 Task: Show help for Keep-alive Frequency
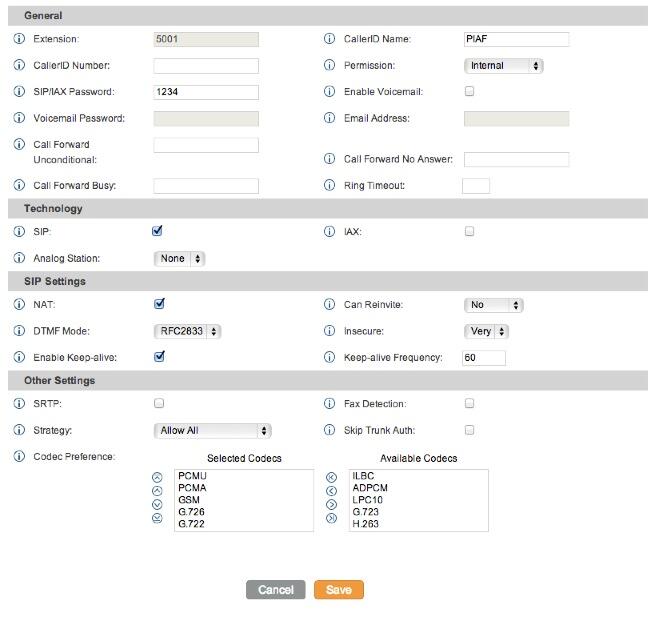click(x=330, y=357)
